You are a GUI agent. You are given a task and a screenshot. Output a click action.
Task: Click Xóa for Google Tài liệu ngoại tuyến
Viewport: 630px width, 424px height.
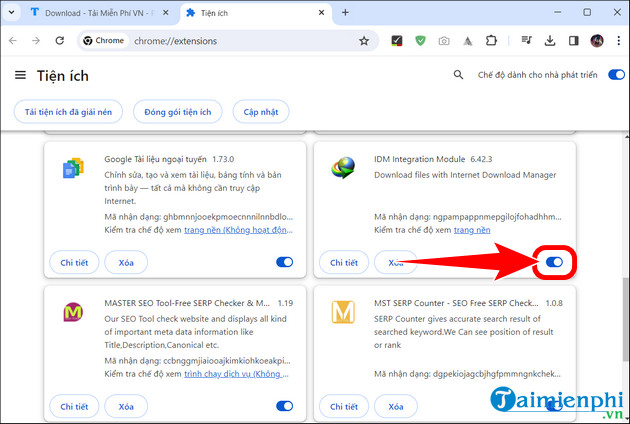[x=126, y=262]
